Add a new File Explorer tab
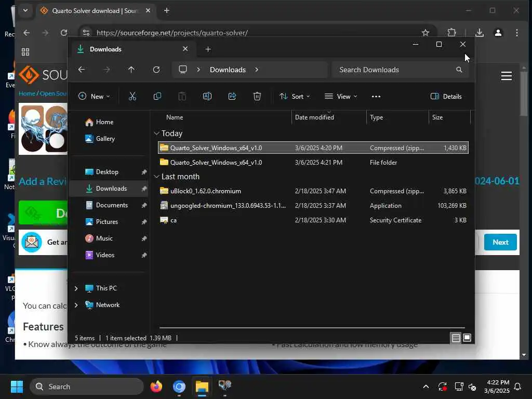This screenshot has width=532, height=399. (x=208, y=49)
